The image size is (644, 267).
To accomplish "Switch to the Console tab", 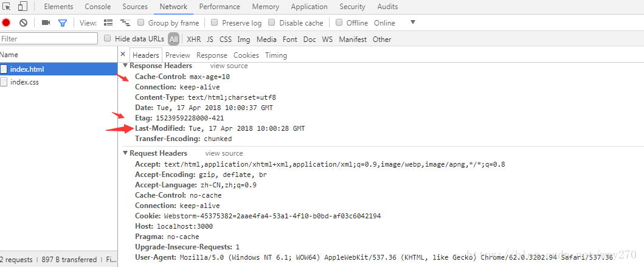I will pyautogui.click(x=98, y=7).
